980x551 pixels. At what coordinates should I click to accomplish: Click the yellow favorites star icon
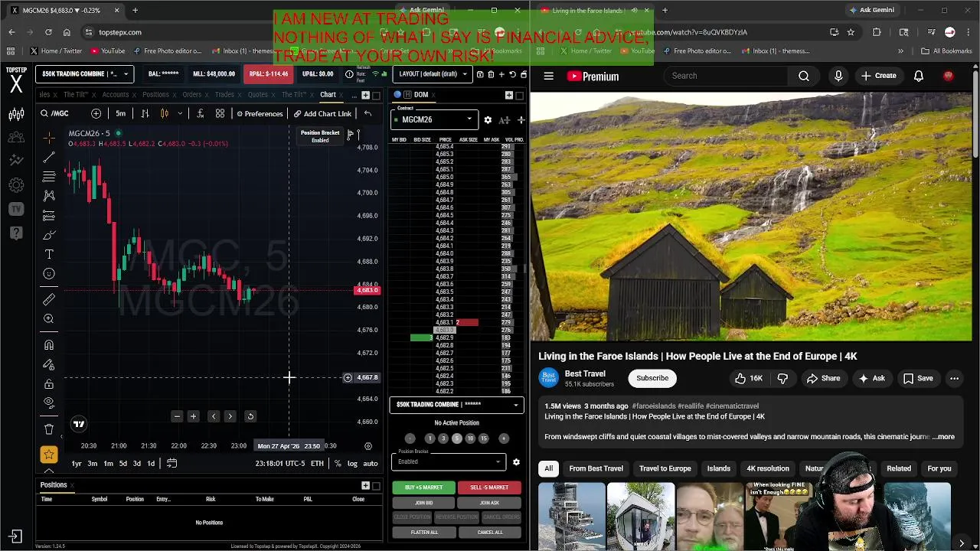(49, 455)
